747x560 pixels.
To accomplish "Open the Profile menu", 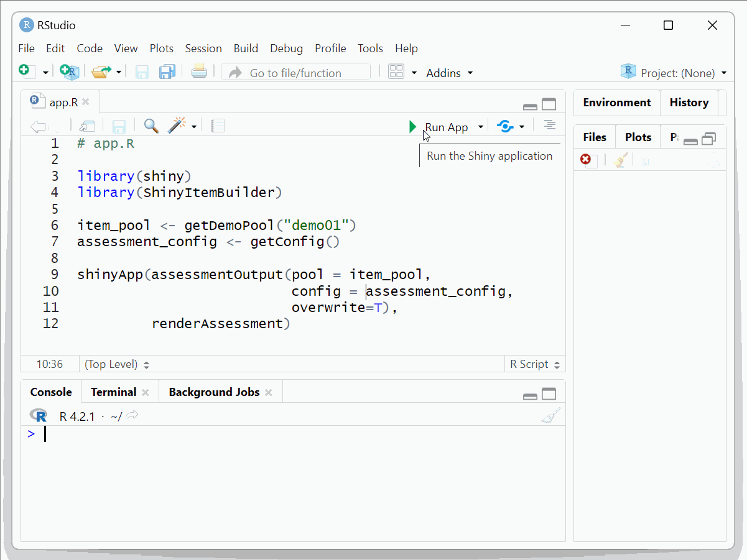I will (x=330, y=48).
